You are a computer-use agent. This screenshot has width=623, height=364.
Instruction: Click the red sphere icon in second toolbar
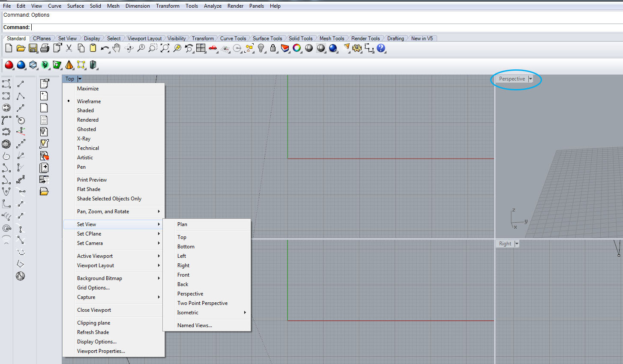tap(9, 65)
